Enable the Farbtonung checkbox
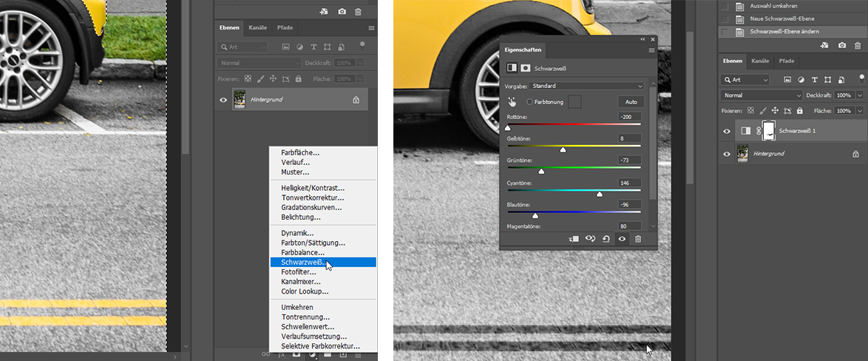The image size is (868, 361). point(530,102)
